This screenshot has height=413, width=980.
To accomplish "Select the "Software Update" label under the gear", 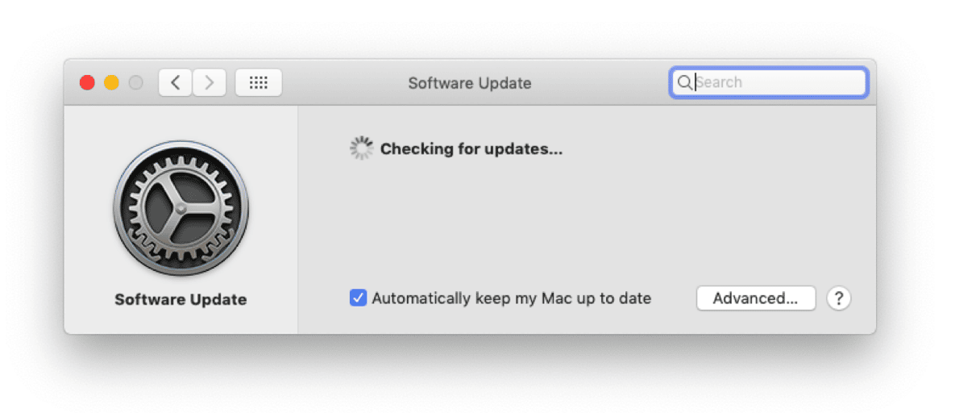I will click(x=181, y=300).
